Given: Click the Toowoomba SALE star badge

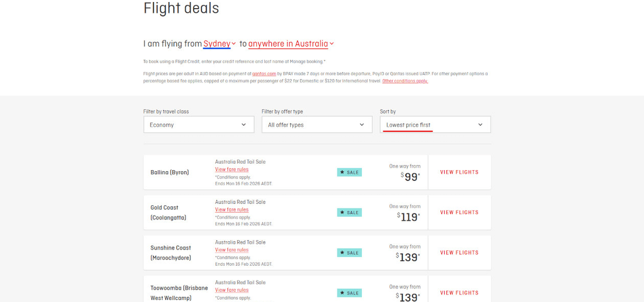Looking at the screenshot, I should click(x=349, y=293).
